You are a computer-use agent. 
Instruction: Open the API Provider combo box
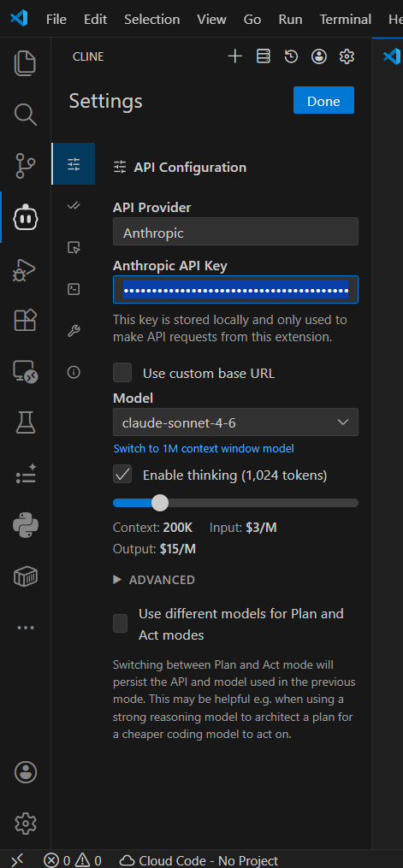click(x=235, y=232)
